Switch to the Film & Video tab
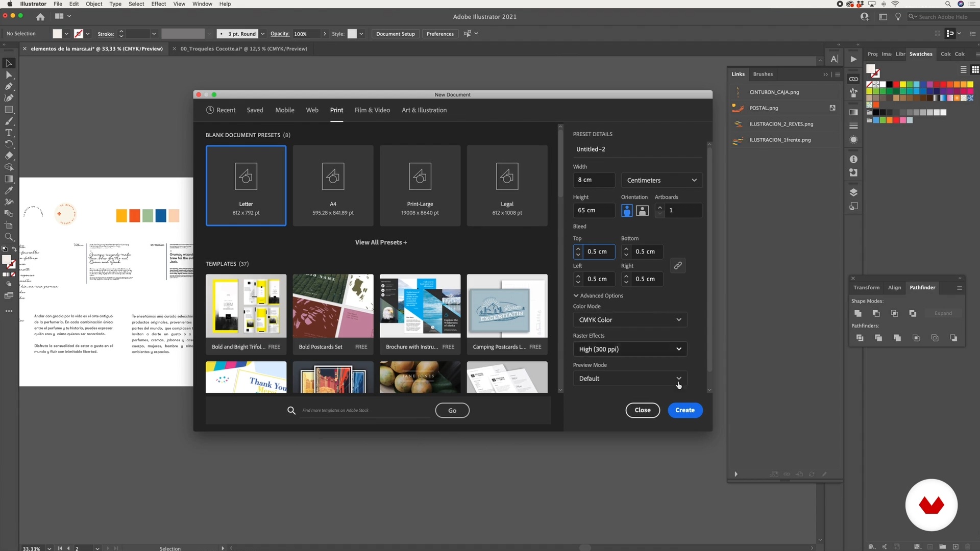 click(372, 110)
